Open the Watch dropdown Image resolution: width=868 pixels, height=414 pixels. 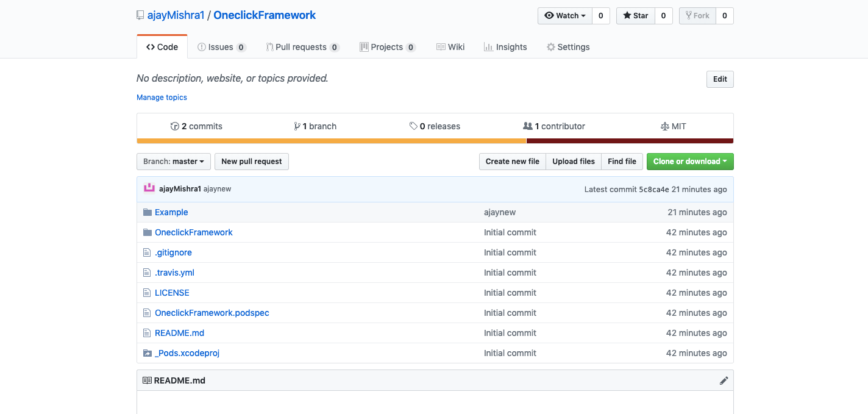565,16
